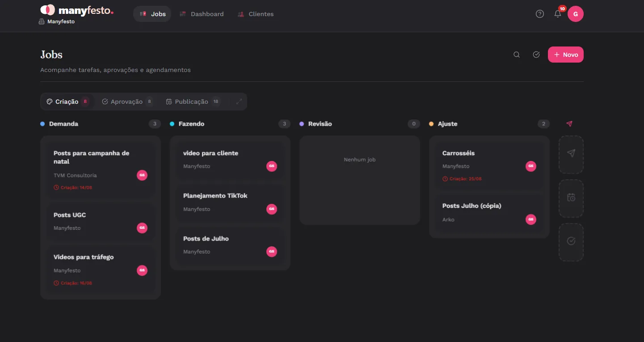Click the Fazendo column title
The height and width of the screenshot is (342, 644).
point(191,124)
